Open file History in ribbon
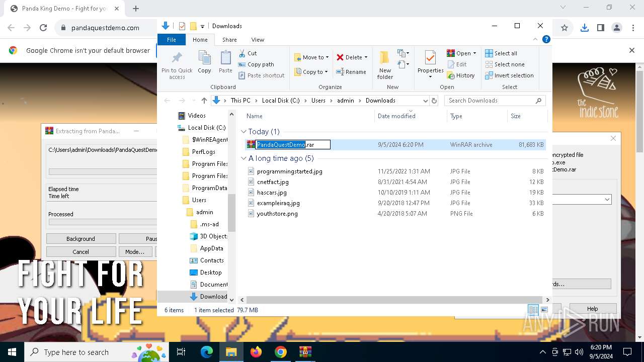This screenshot has width=644, height=362. pos(461,75)
